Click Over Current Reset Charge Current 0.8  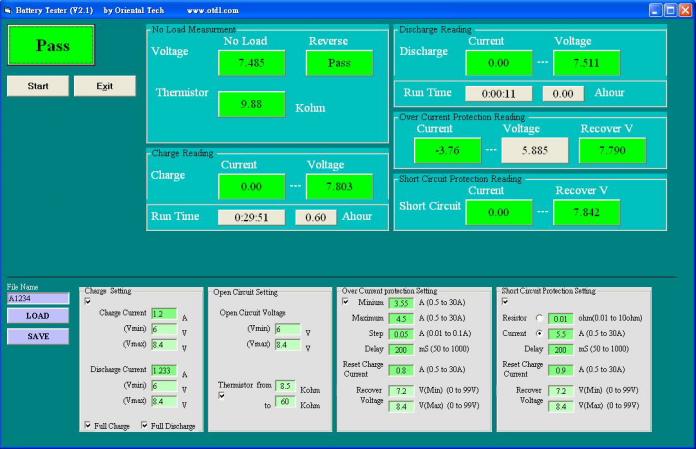(401, 370)
